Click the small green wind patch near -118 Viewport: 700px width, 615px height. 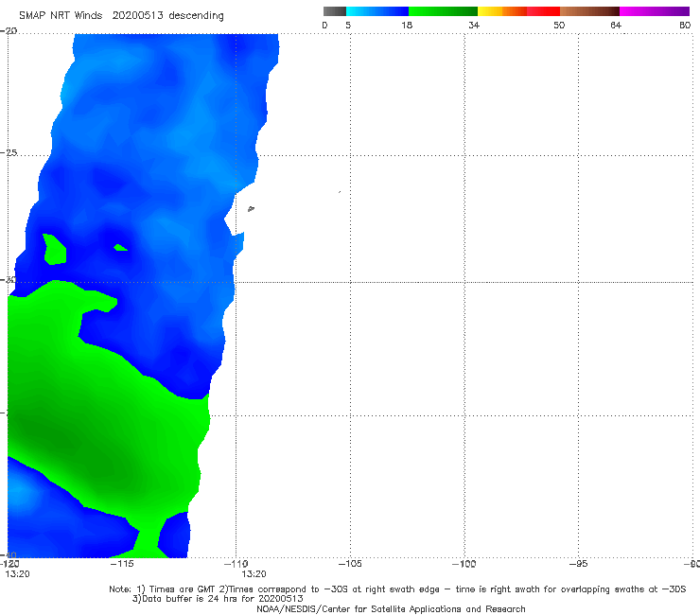click(x=55, y=249)
